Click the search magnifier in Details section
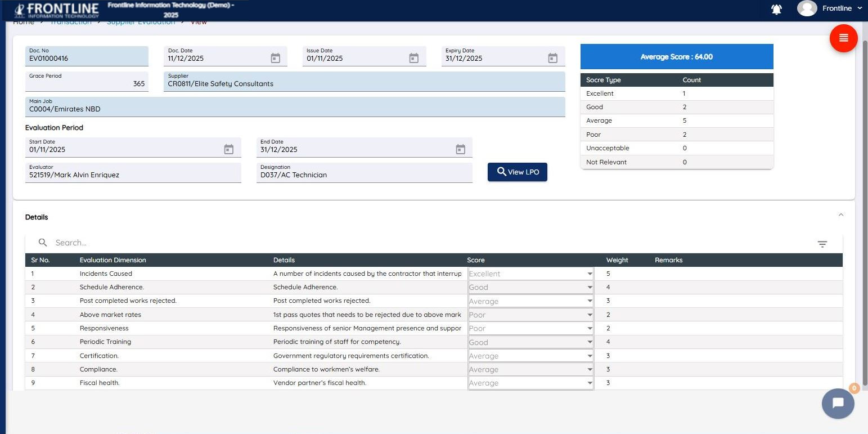868x434 pixels. pos(42,242)
